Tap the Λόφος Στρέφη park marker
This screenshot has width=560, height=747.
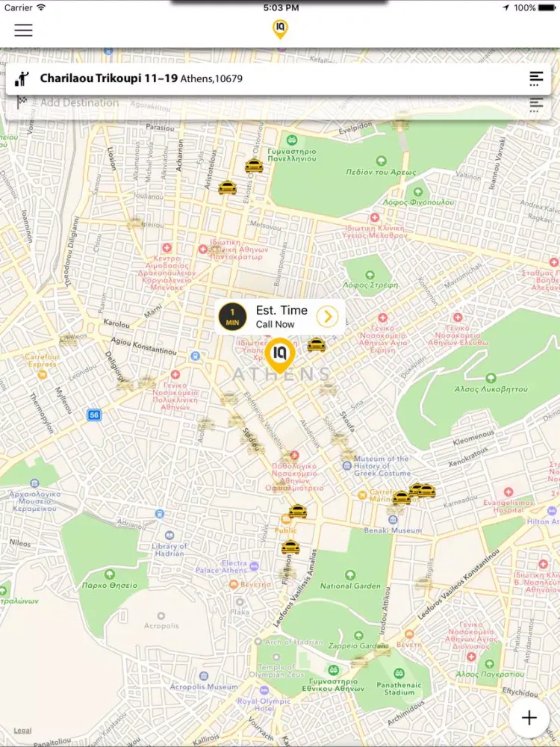(370, 275)
